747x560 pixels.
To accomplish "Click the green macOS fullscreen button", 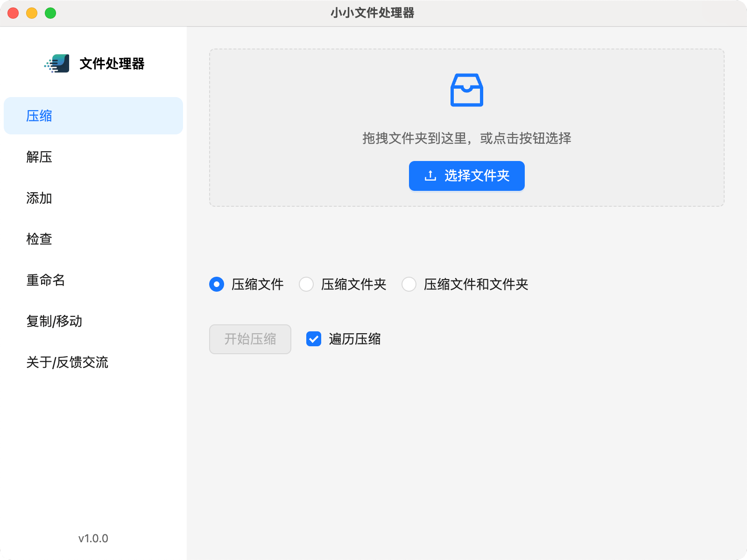I will click(50, 13).
